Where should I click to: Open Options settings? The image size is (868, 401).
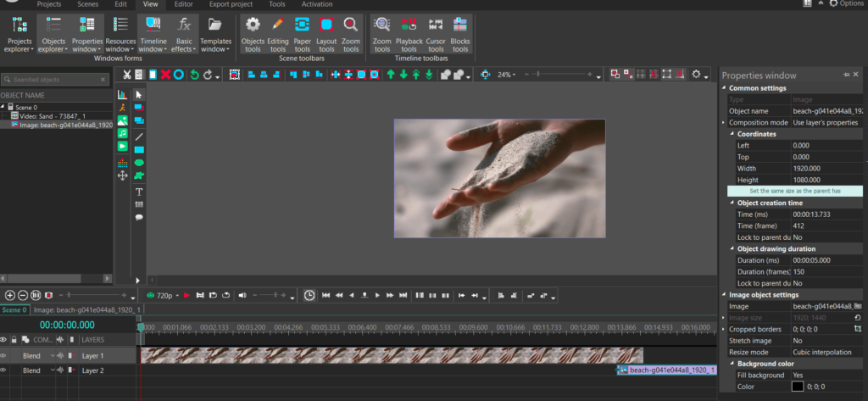tap(847, 4)
